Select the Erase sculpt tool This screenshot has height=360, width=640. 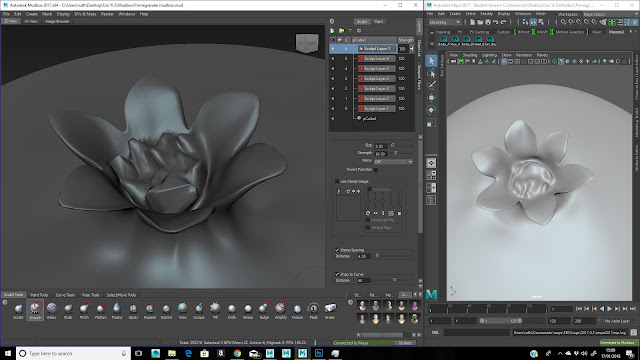(x=330, y=311)
